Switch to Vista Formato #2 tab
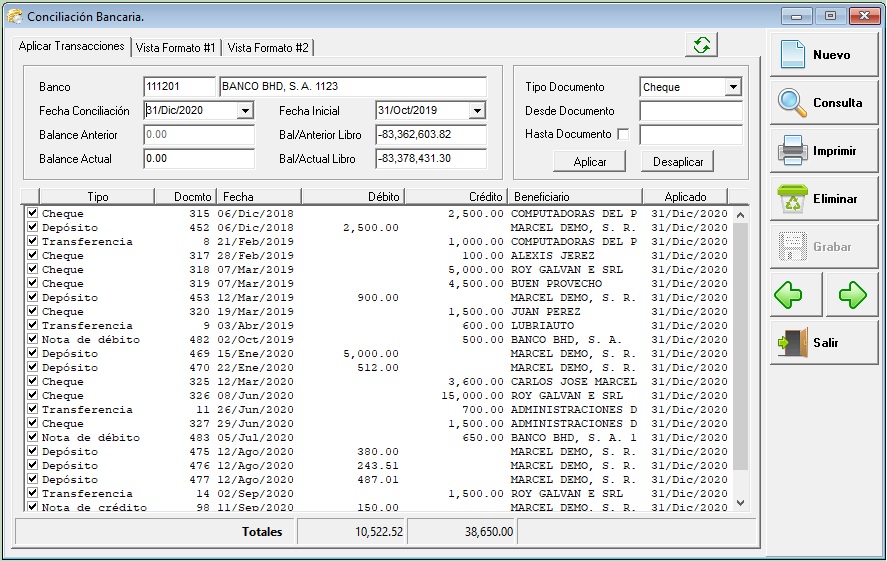This screenshot has width=887, height=561. (268, 48)
